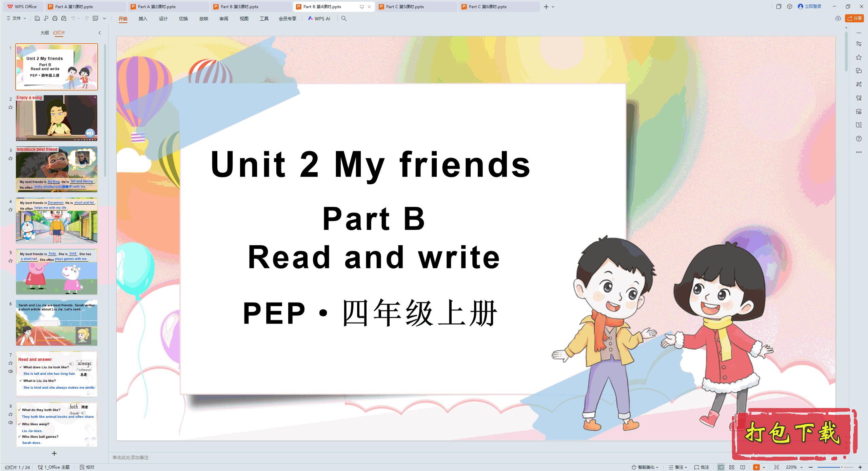The height and width of the screenshot is (471, 868).
Task: Expand the 文件 menu dropdown
Action: tap(16, 18)
